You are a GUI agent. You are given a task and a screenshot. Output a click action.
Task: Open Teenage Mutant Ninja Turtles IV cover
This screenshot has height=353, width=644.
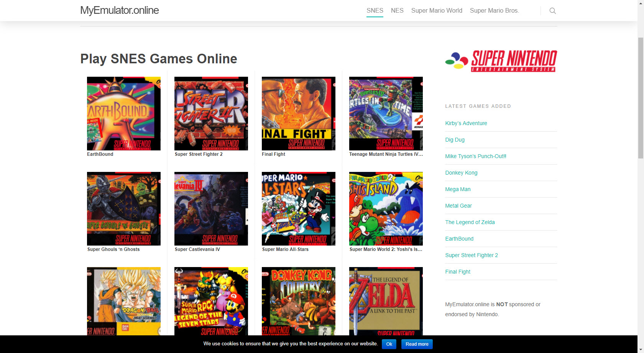(x=386, y=114)
